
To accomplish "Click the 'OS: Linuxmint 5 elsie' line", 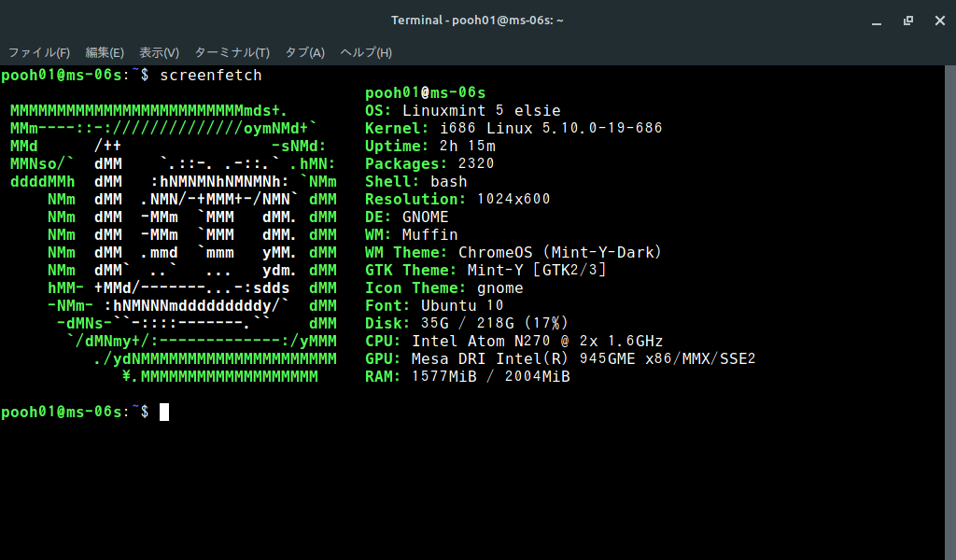I will point(463,110).
